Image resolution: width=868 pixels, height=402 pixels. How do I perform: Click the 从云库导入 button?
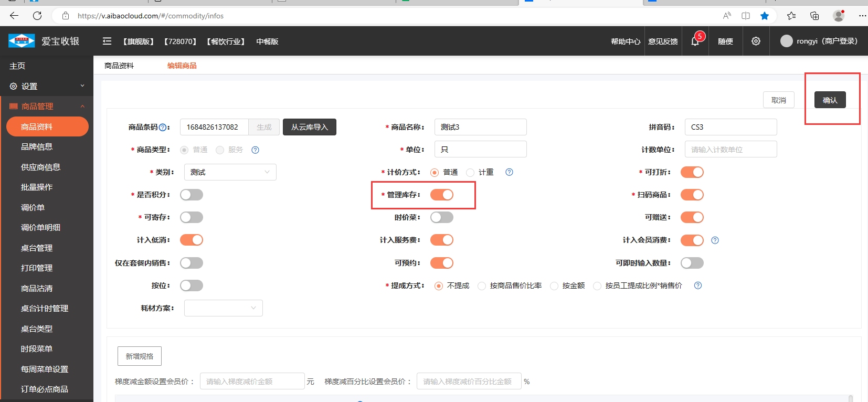309,127
